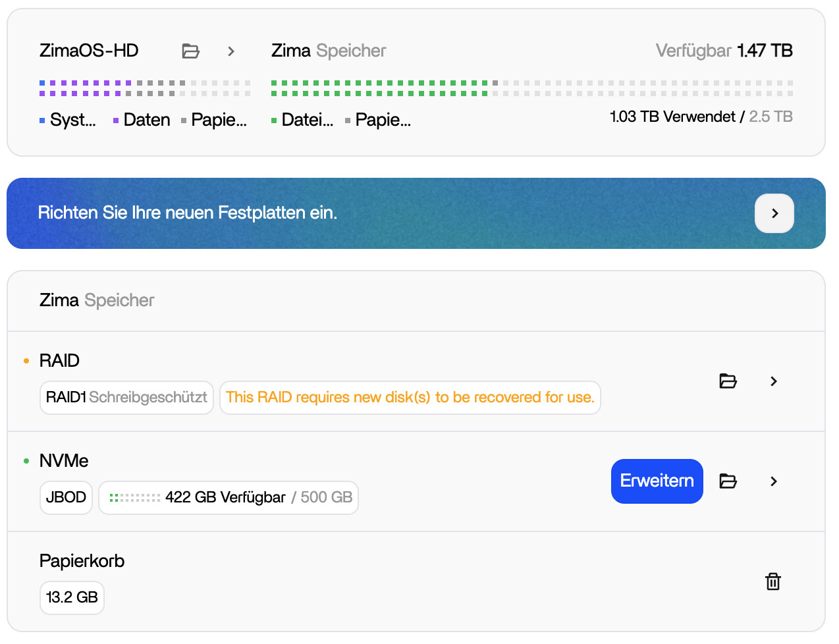
Task: Click the Daten legend marker
Action: [x=116, y=119]
